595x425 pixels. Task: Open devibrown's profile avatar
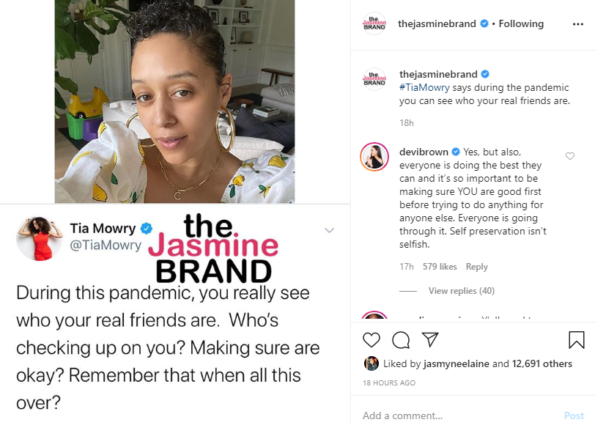374,156
